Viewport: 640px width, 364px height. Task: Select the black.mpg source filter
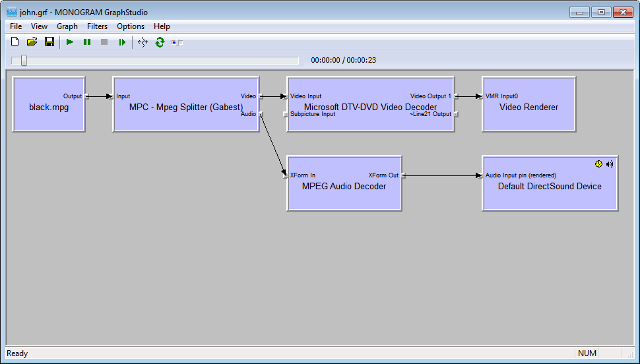click(x=49, y=104)
